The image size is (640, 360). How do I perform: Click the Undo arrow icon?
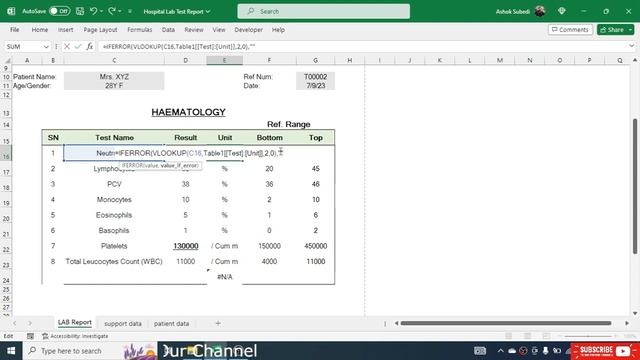point(93,11)
